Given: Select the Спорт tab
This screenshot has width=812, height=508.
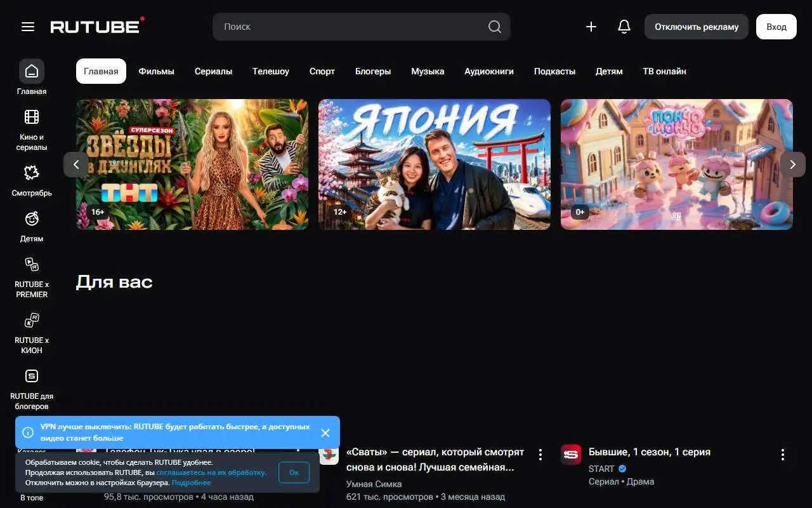Looking at the screenshot, I should 322,71.
